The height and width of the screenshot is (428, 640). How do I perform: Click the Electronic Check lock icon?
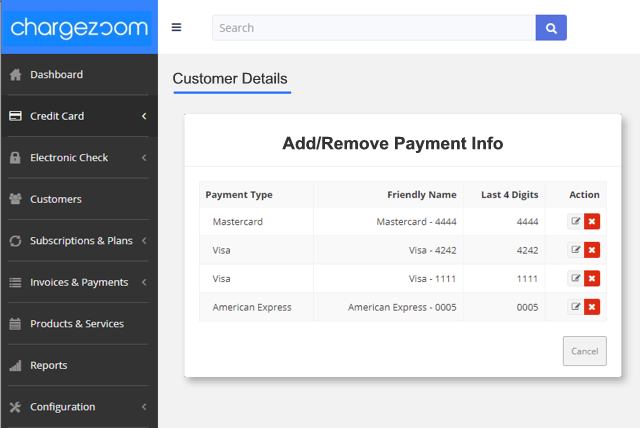tap(15, 157)
